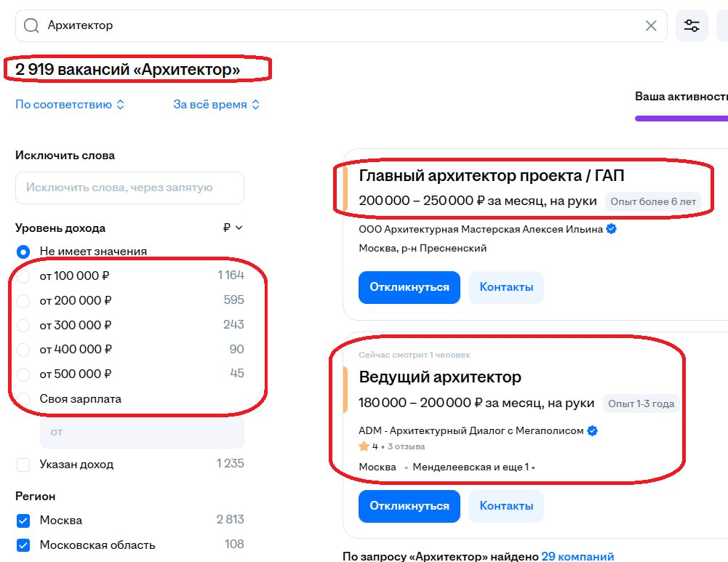Open the filter settings sliders icon

pos(692,25)
